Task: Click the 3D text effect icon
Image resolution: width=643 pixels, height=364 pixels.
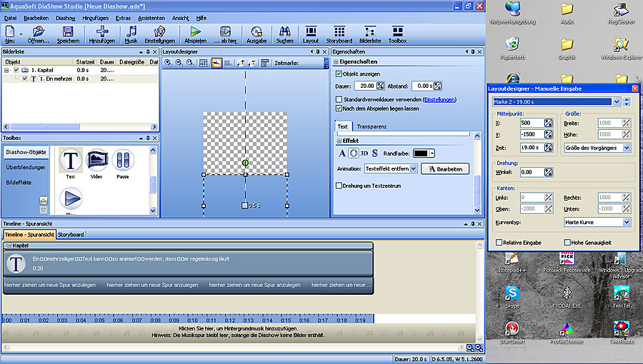Action: coord(364,153)
